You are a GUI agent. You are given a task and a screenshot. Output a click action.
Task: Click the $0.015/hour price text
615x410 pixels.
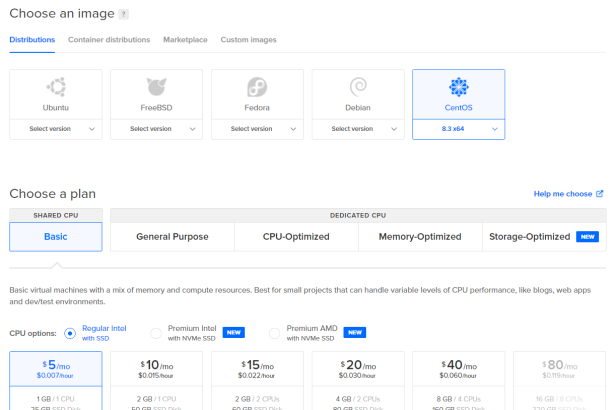156,375
